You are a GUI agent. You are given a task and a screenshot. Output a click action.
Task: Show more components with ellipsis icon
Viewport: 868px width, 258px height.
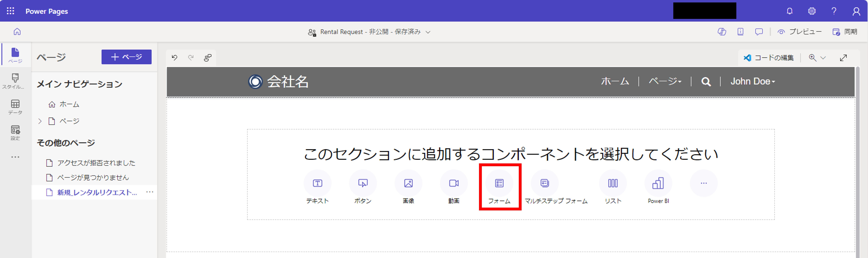click(x=704, y=183)
